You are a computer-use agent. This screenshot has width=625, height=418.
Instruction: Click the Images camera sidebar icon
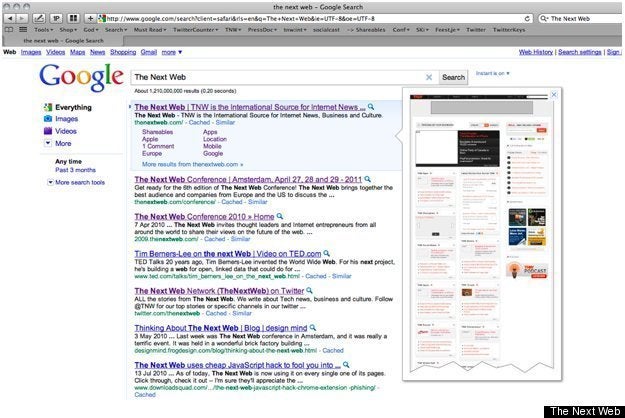48,119
